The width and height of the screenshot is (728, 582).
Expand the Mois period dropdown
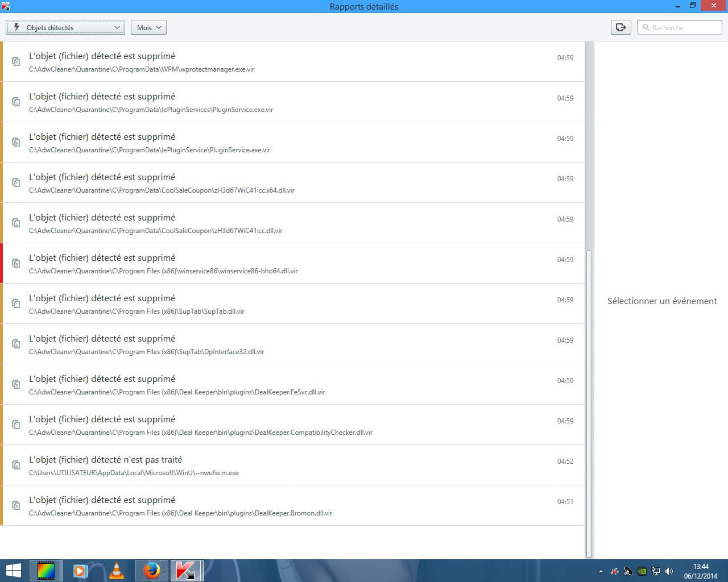tap(148, 27)
